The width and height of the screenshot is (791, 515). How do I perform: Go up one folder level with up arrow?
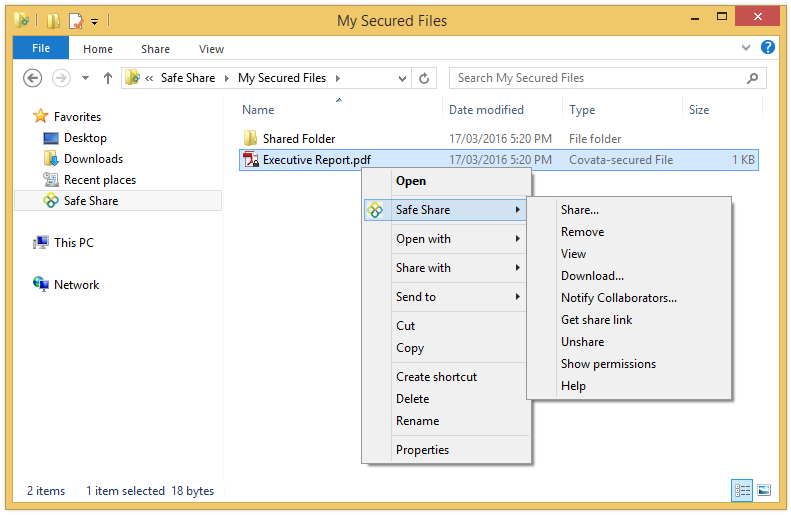click(108, 78)
